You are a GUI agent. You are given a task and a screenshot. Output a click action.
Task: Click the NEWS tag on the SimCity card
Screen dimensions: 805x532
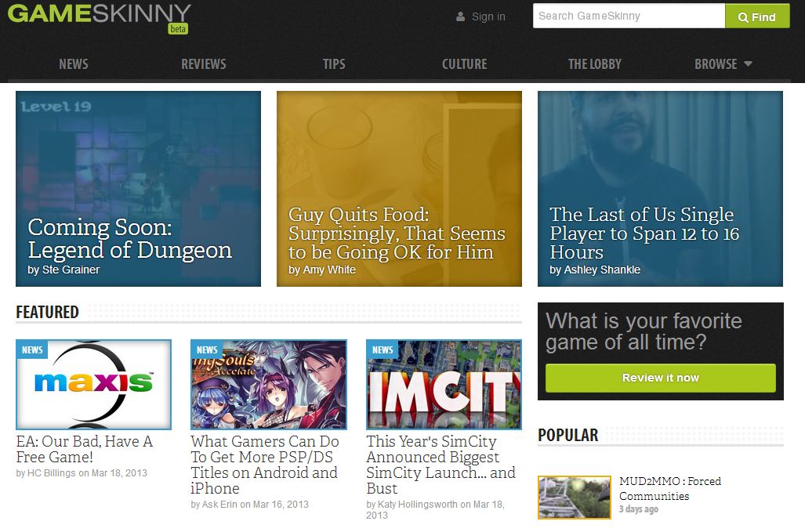pos(383,350)
